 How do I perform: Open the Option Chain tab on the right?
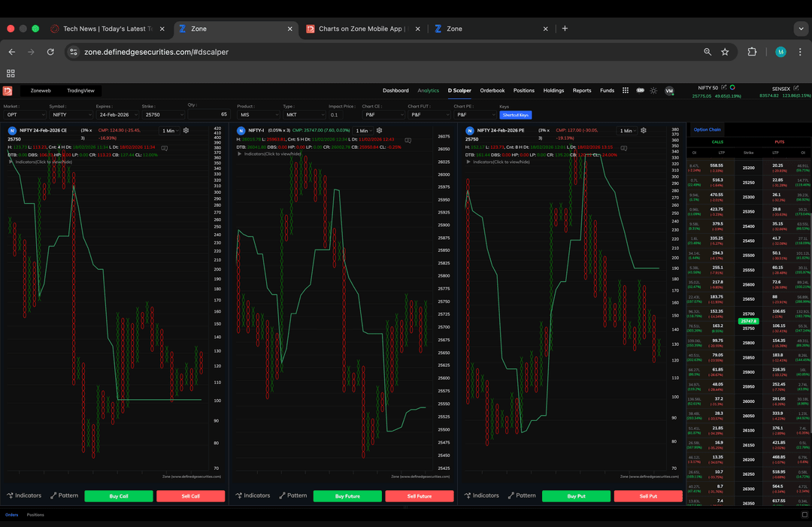[707, 129]
